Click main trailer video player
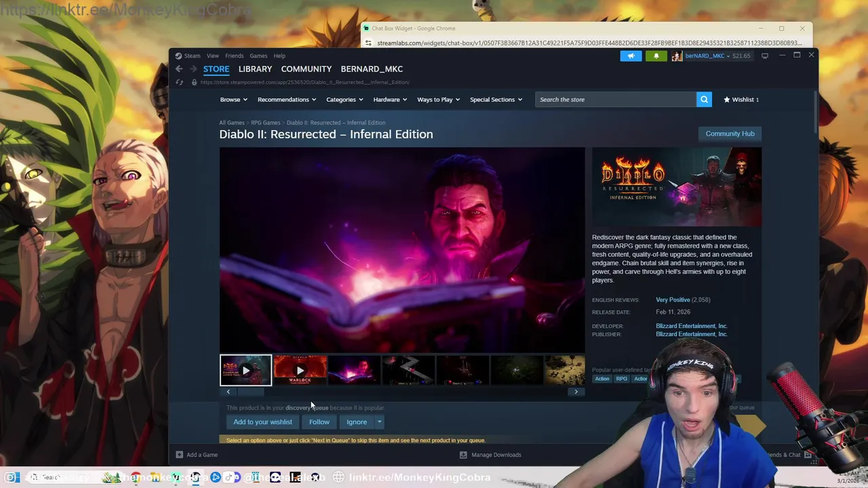Viewport: 868px width, 488px height. click(402, 250)
